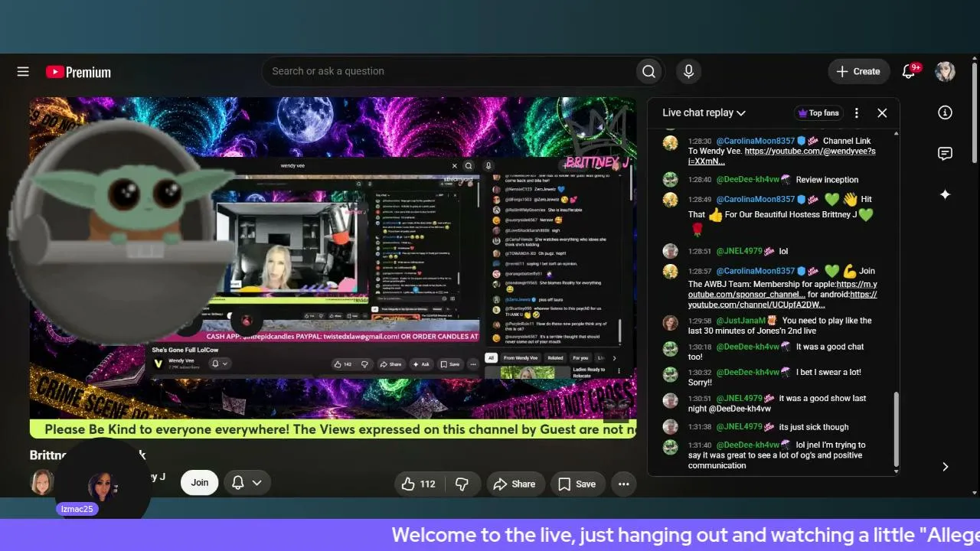Save the video to a playlist
The width and height of the screenshot is (980, 551).
577,484
